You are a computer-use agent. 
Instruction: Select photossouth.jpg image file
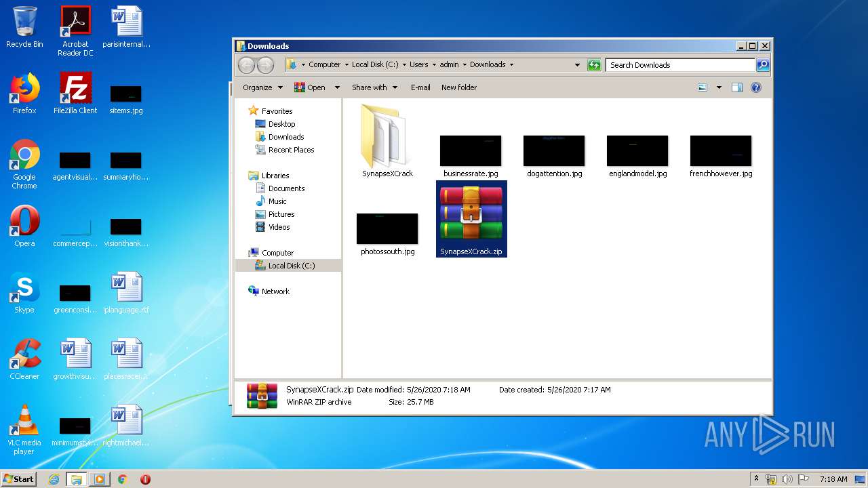click(x=387, y=234)
